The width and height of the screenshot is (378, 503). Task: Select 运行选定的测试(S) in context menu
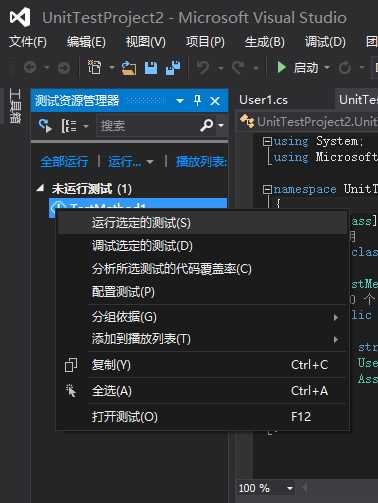tap(202, 223)
